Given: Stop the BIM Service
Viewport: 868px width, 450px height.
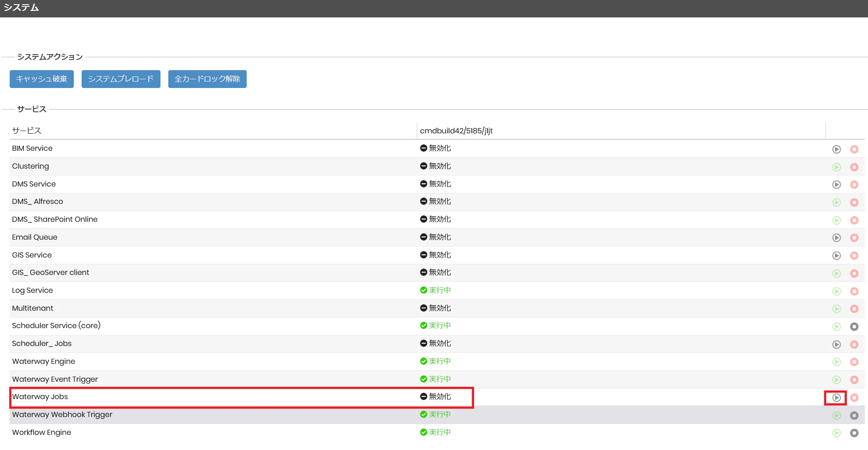Looking at the screenshot, I should 854,149.
